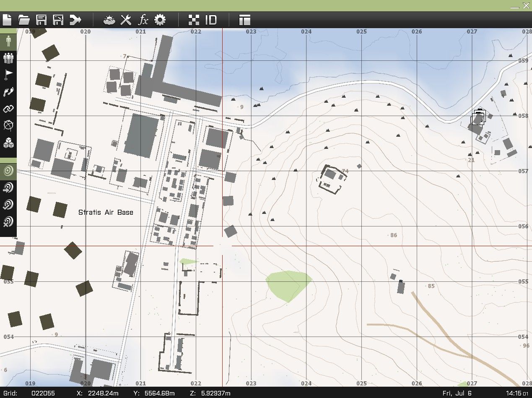This screenshot has height=398, width=532.
Task: Select the crossed-circle Markers mode icon
Action: coord(8,125)
